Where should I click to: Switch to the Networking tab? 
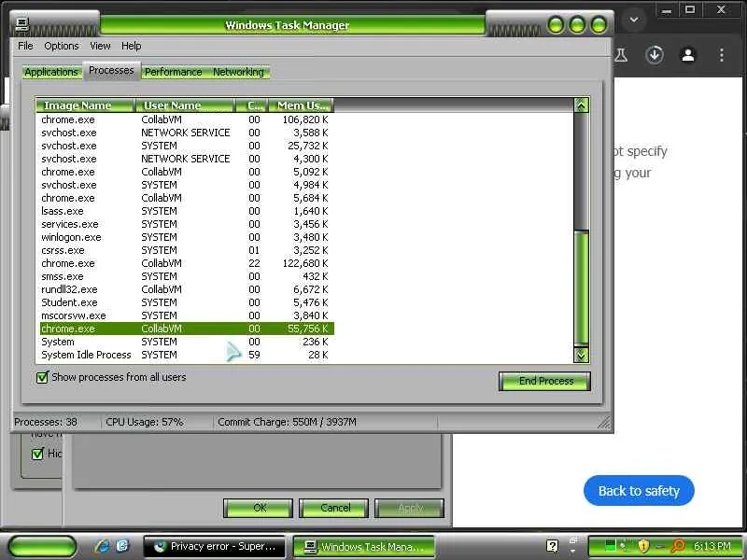tap(238, 72)
